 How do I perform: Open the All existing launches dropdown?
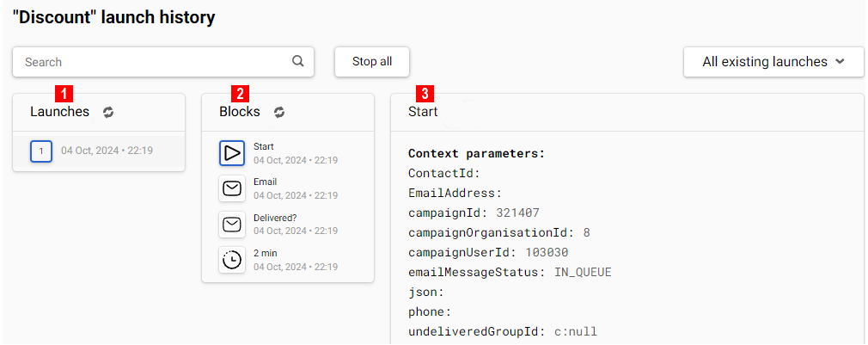(773, 61)
